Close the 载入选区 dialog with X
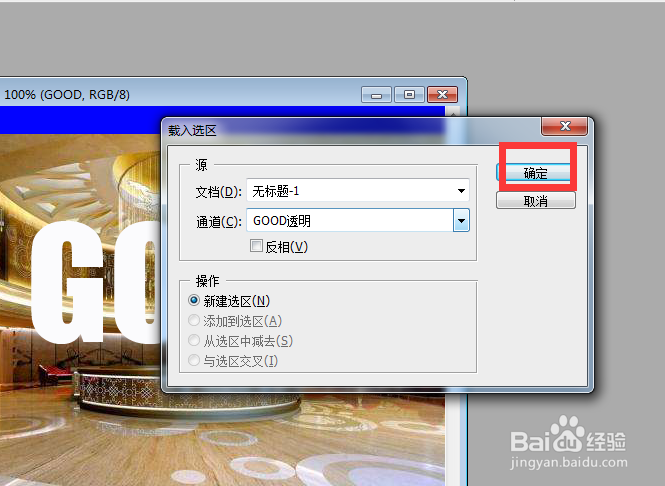Image resolution: width=665 pixels, height=486 pixels. pyautogui.click(x=565, y=126)
